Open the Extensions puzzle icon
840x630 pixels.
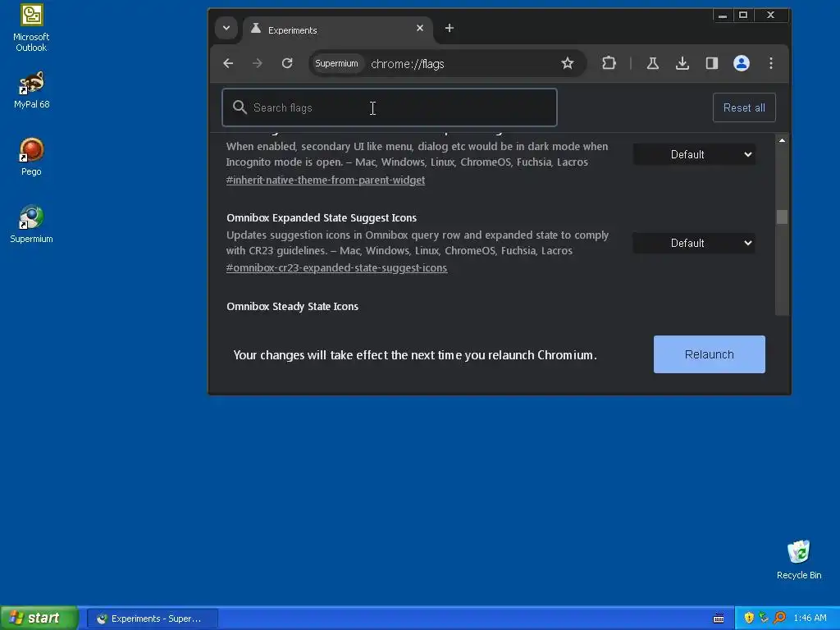(x=609, y=63)
